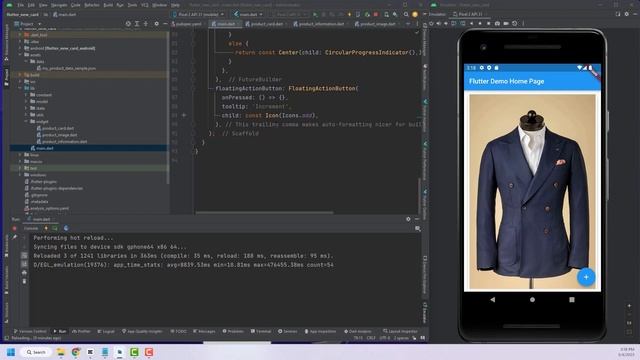
Task: Open the main.dart run configuration dropdown
Action: [x=248, y=14]
